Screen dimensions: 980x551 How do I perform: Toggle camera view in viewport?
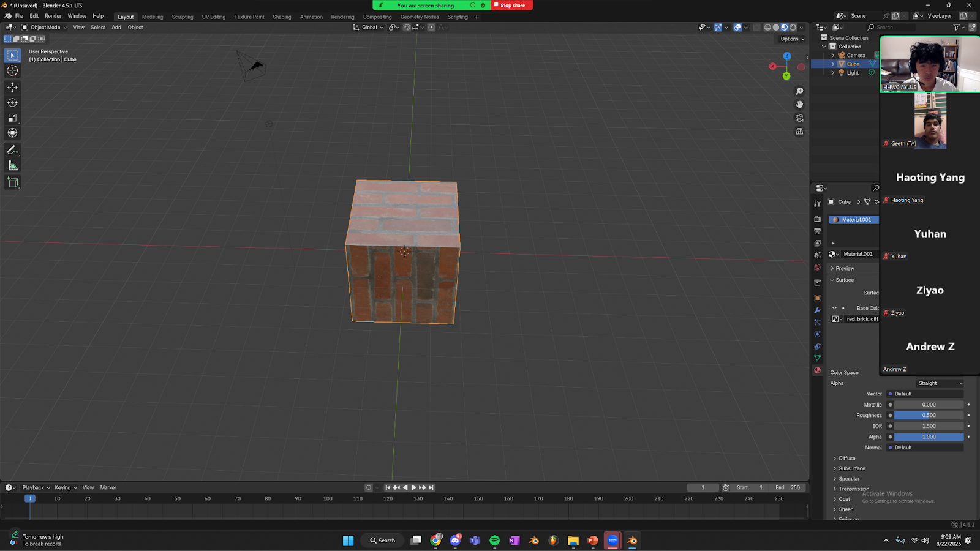pos(799,118)
